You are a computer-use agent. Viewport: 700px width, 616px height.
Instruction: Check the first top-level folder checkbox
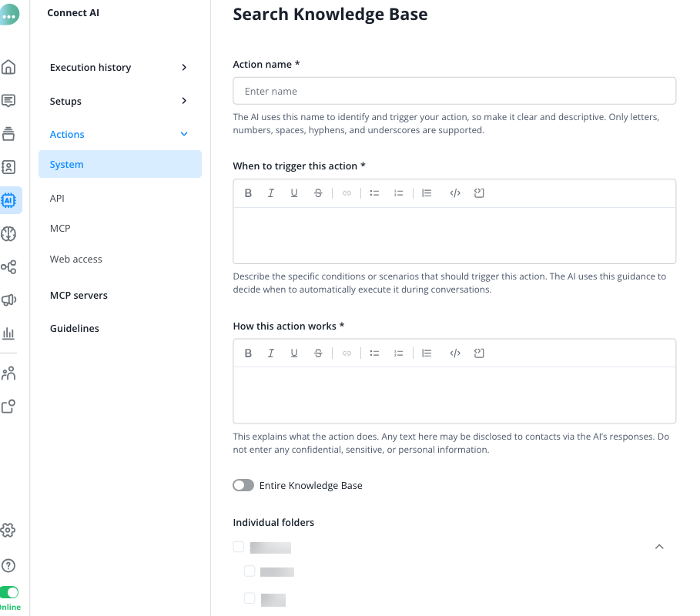(x=239, y=547)
